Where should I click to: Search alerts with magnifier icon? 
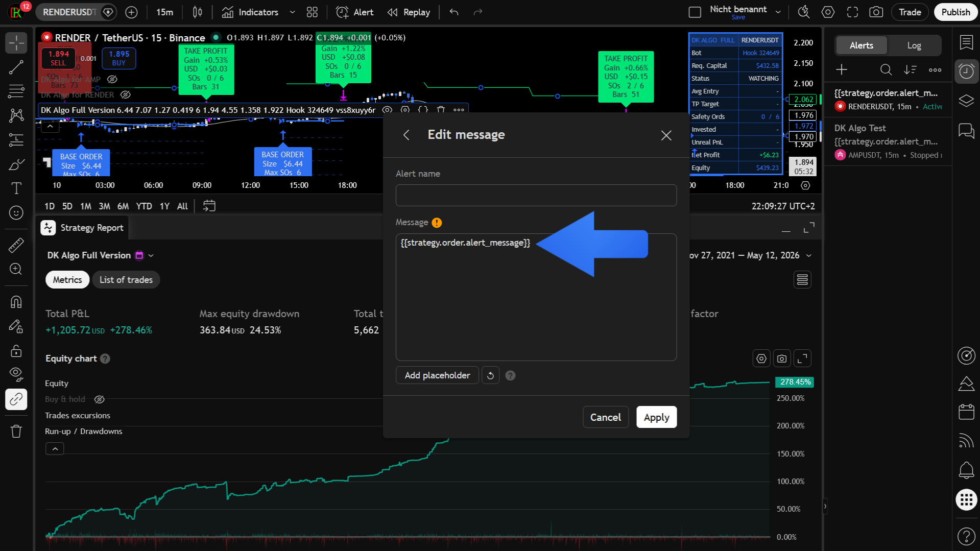pos(886,69)
